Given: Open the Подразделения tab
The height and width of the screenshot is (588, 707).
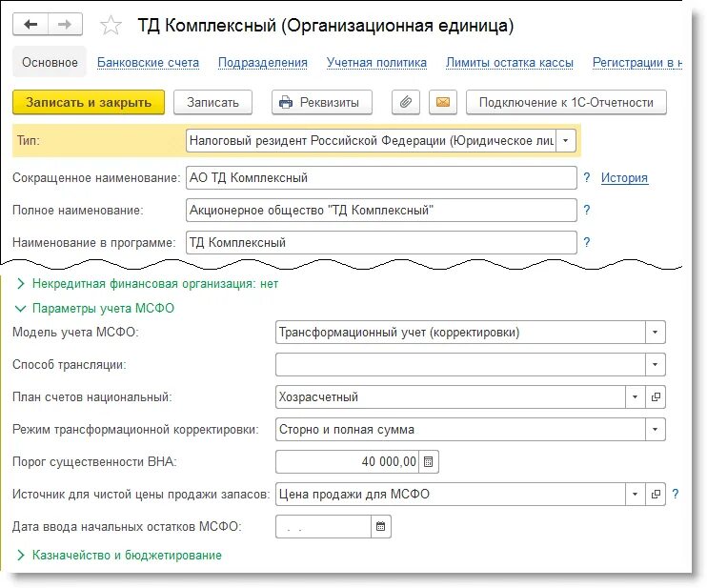Looking at the screenshot, I should point(263,63).
